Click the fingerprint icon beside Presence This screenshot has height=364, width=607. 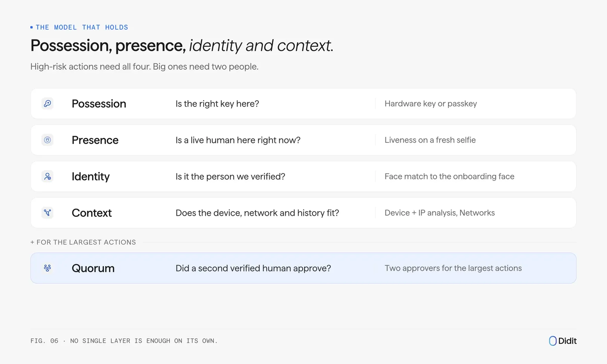[x=47, y=140]
